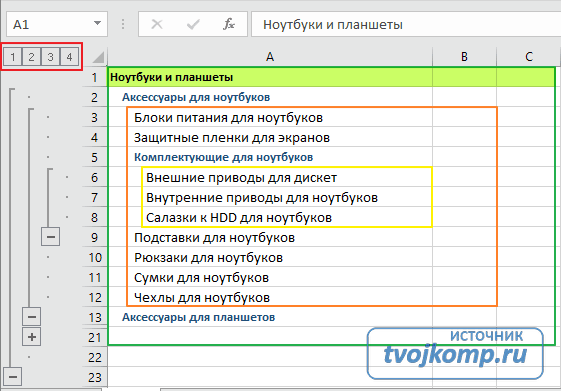Open the Name Box dropdown arrow
The height and width of the screenshot is (391, 561).
point(97,24)
